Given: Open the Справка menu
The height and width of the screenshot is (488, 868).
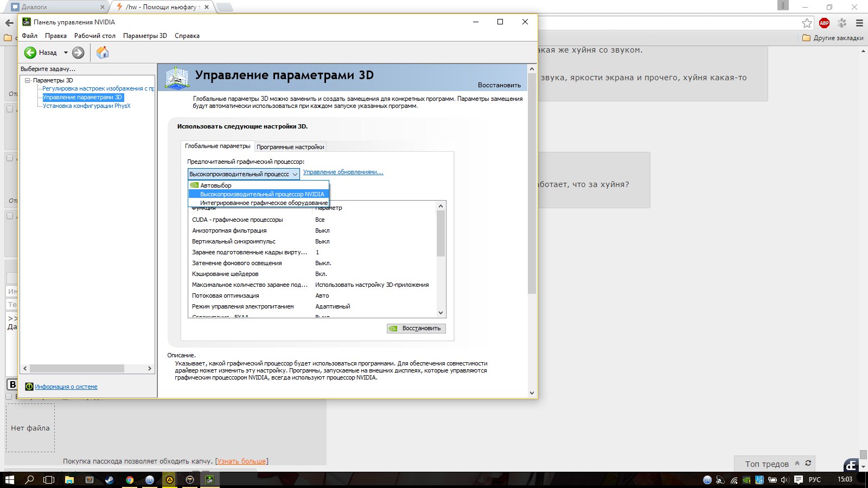Looking at the screenshot, I should [187, 36].
